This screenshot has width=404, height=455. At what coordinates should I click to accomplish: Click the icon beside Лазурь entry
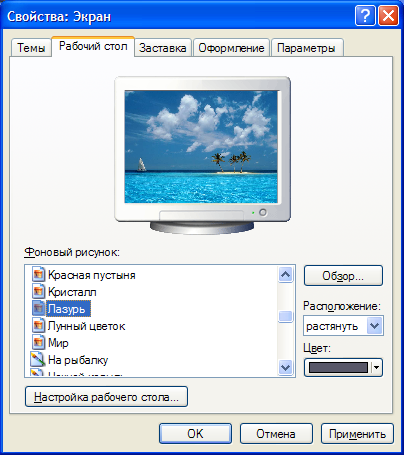[38, 309]
